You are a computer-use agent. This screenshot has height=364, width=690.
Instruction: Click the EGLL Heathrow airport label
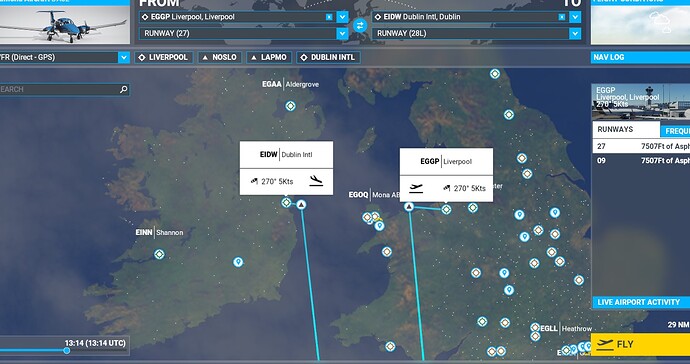tap(566, 328)
